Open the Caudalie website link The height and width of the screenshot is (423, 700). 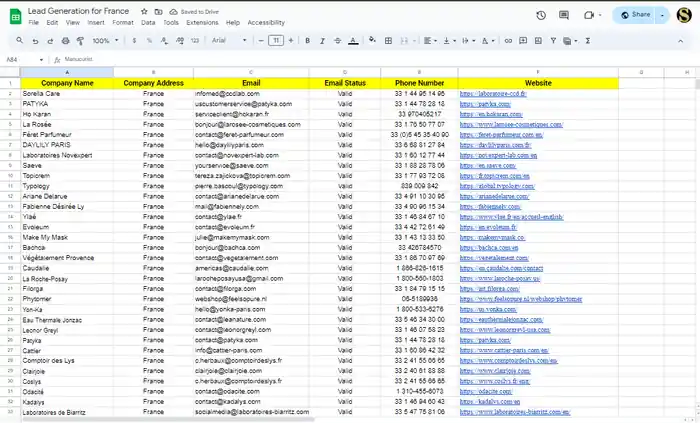pos(501,268)
